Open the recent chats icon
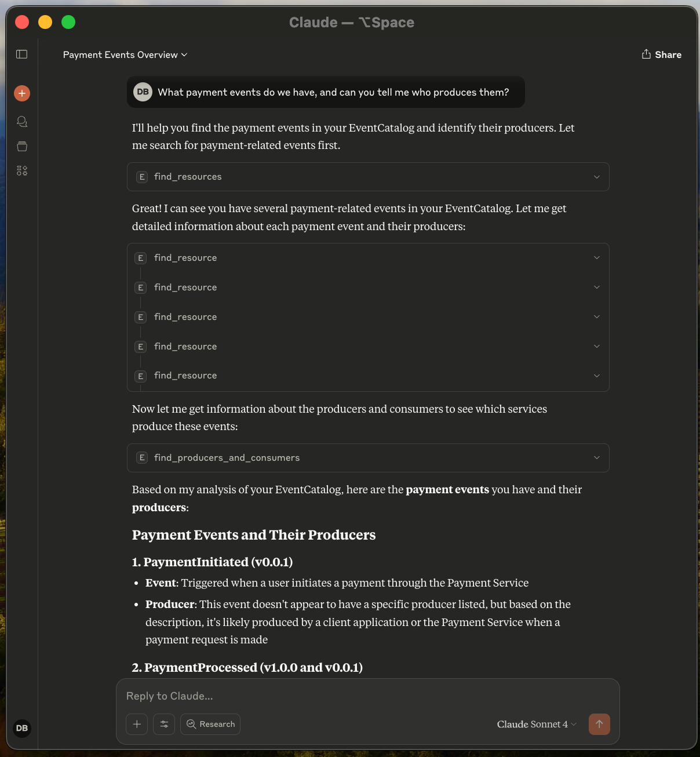 (x=21, y=121)
